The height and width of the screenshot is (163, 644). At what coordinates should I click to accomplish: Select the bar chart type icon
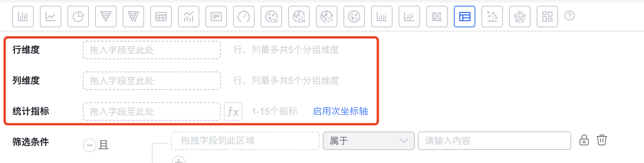coord(23,17)
